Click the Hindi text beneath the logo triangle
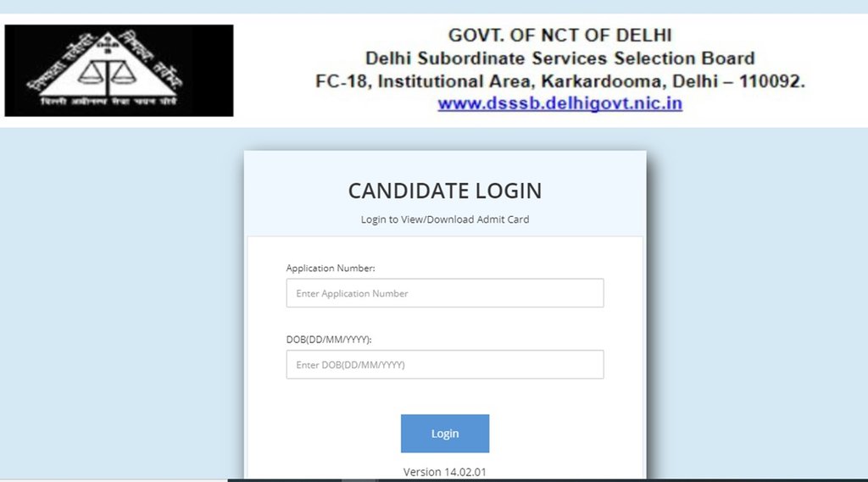Screen dimensions: 868x482 pos(108,102)
